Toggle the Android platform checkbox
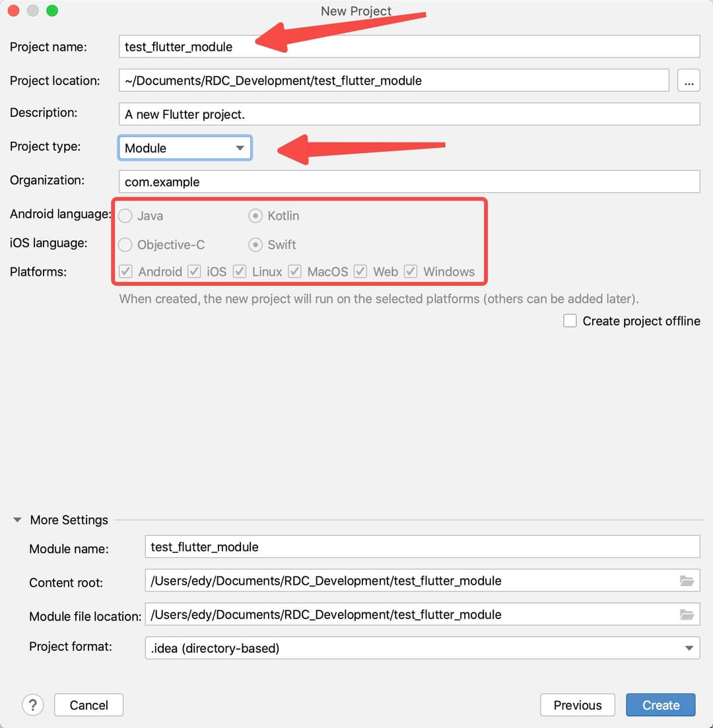Image resolution: width=713 pixels, height=728 pixels. 125,271
